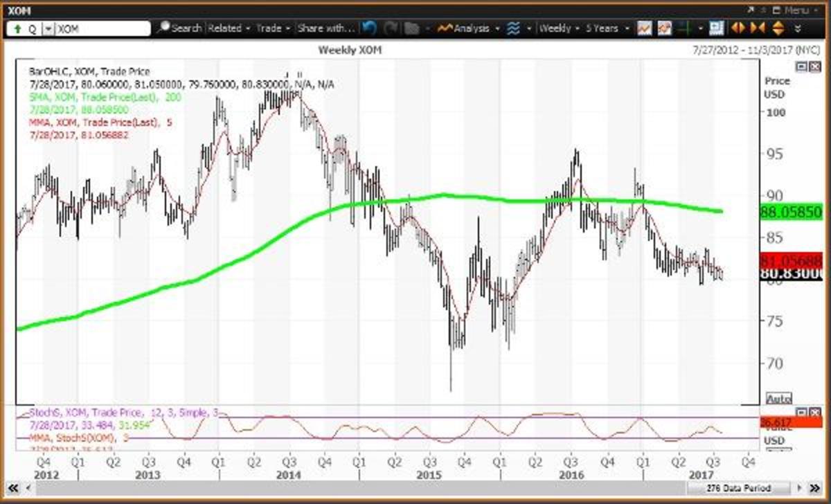Click the green crosshair cursor icon
Screen dimensions: 831x504
click(x=686, y=28)
